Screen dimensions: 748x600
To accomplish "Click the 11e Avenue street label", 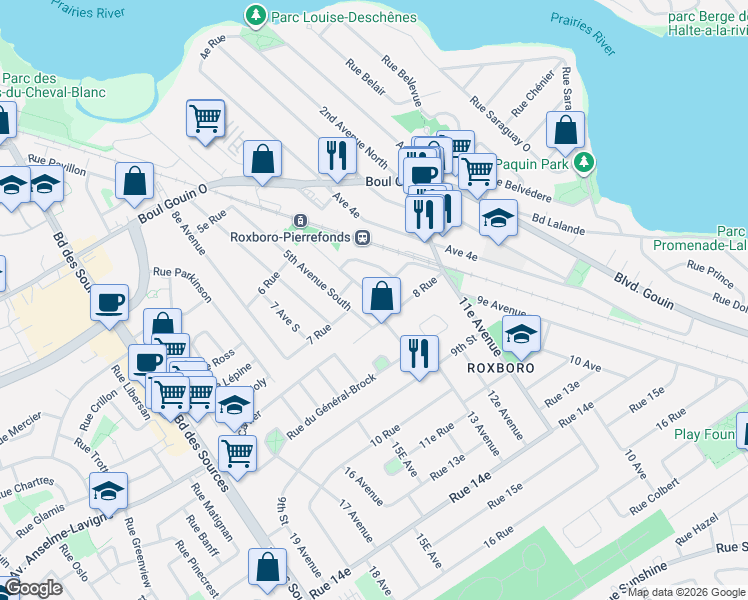I will point(479,327).
